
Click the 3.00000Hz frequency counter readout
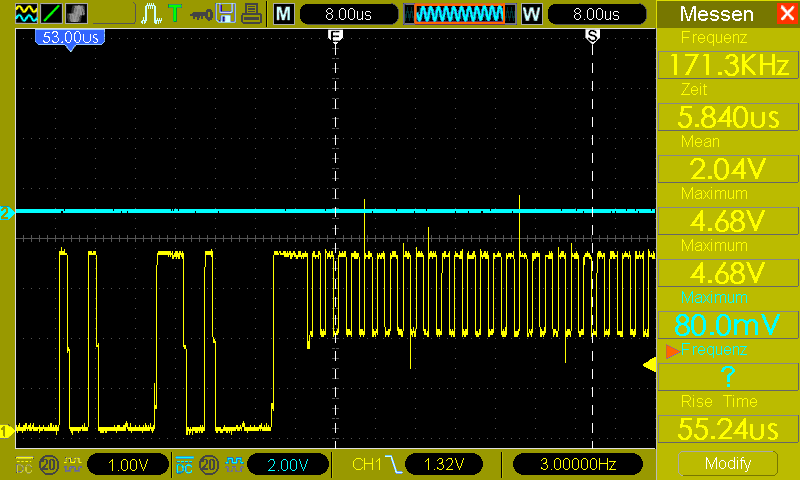(x=578, y=464)
